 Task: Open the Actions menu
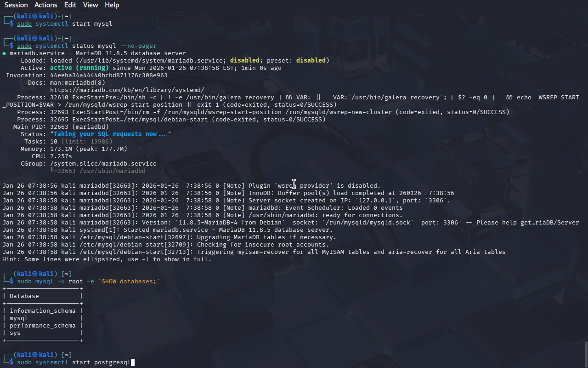coord(46,5)
